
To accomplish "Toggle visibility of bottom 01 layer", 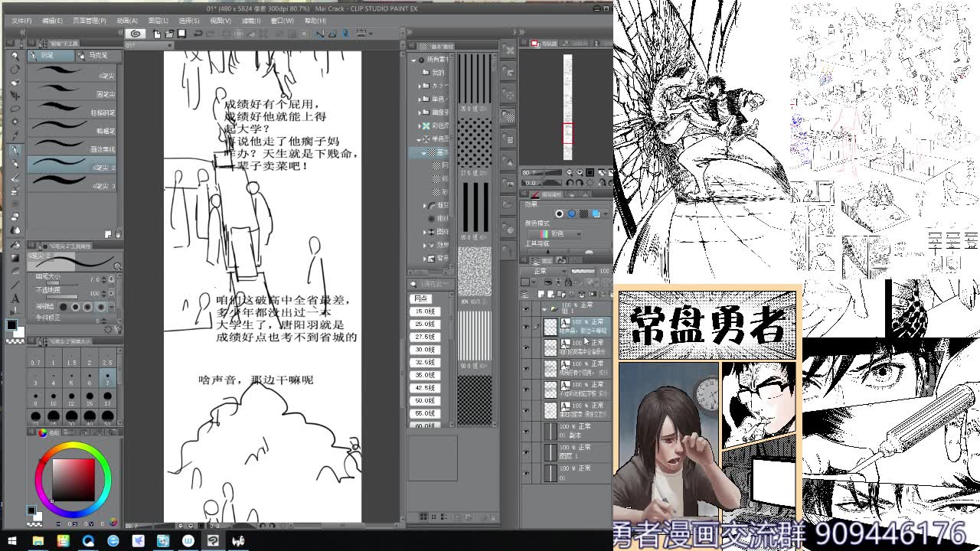I will click(526, 472).
